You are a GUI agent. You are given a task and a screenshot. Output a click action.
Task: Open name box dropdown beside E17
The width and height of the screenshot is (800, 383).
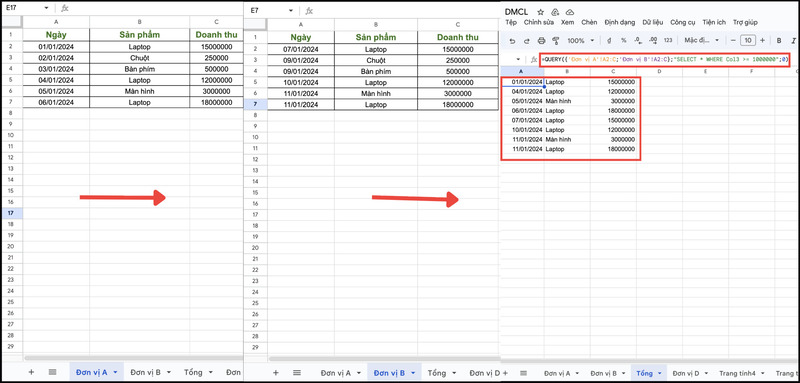46,8
